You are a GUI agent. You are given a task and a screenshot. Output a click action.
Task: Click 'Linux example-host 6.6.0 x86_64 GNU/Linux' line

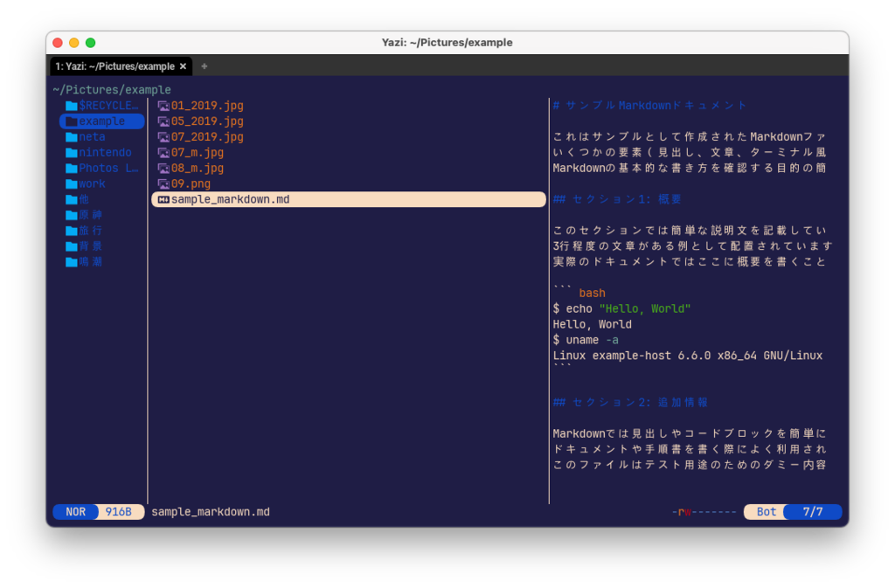click(688, 356)
